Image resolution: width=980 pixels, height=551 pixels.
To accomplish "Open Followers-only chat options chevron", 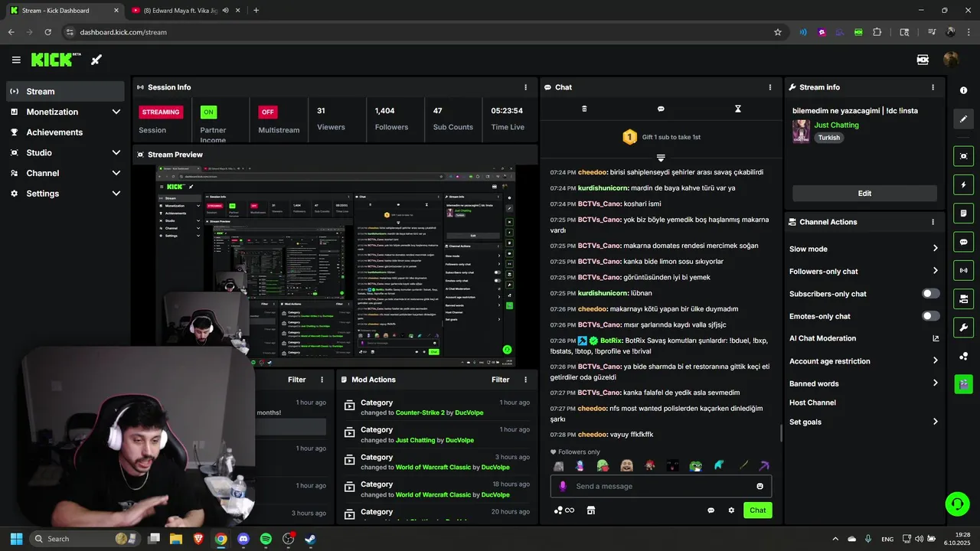I will coord(935,271).
